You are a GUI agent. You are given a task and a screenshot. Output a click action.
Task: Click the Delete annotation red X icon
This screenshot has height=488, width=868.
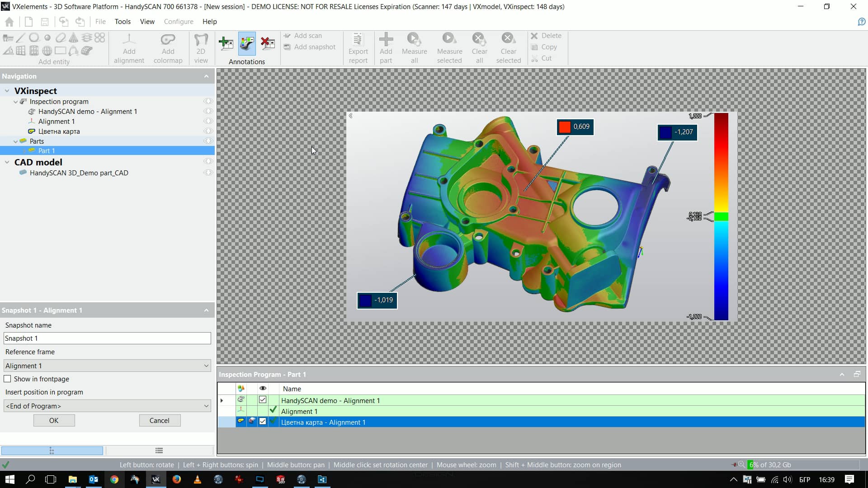coord(268,43)
